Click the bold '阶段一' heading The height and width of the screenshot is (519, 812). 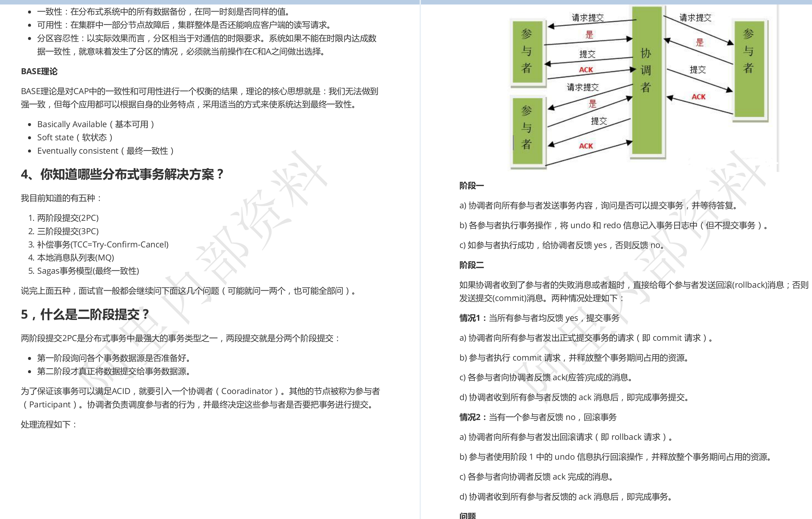(471, 186)
